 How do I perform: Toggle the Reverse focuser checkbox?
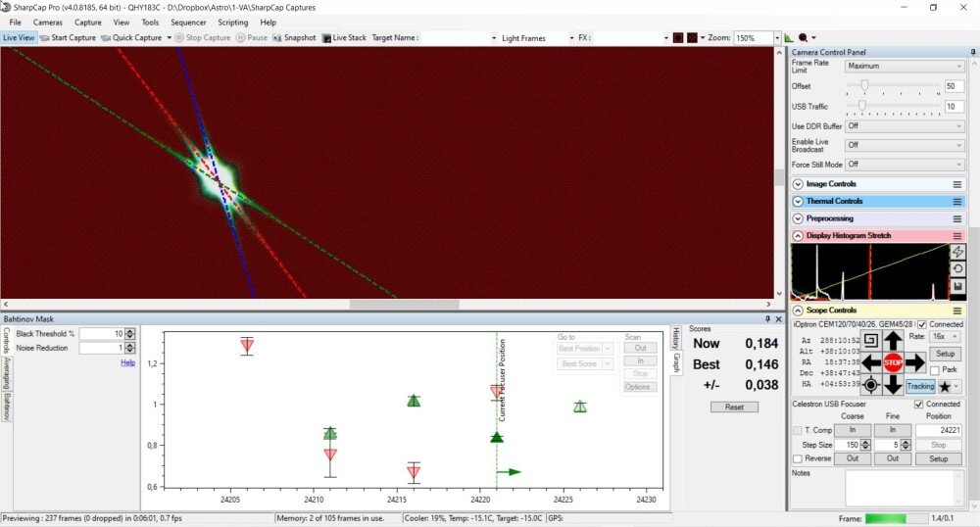pyautogui.click(x=798, y=459)
